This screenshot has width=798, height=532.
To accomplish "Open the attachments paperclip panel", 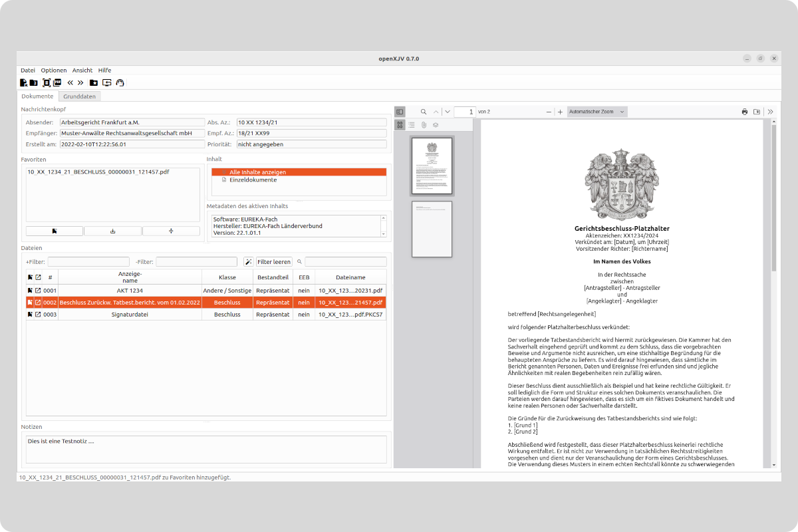I will 424,124.
